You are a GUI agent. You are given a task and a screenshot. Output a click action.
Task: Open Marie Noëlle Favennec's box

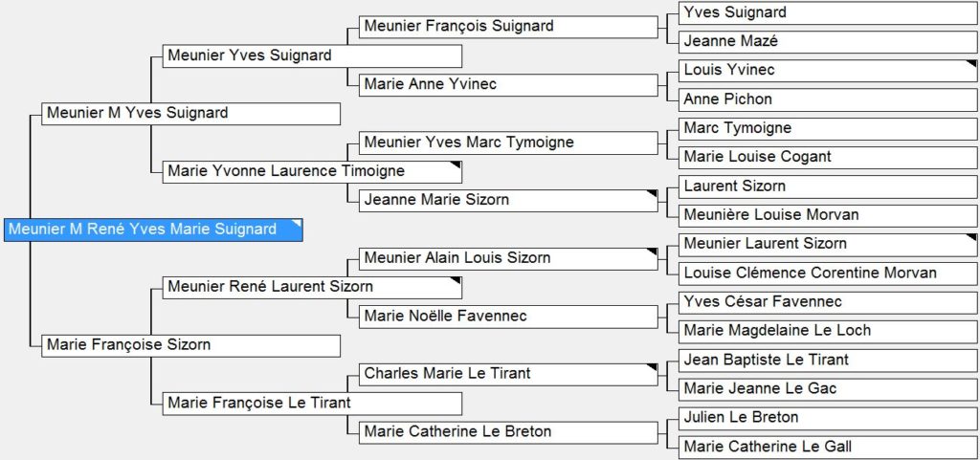tap(508, 317)
